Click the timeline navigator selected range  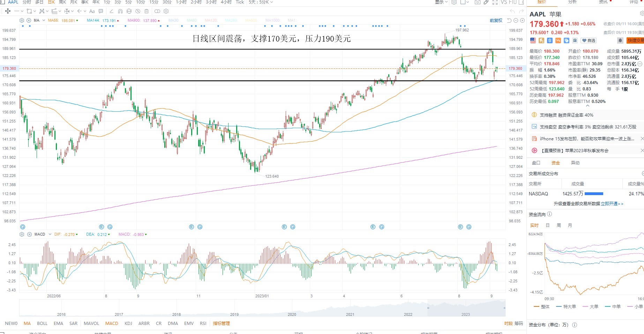coord(466,308)
